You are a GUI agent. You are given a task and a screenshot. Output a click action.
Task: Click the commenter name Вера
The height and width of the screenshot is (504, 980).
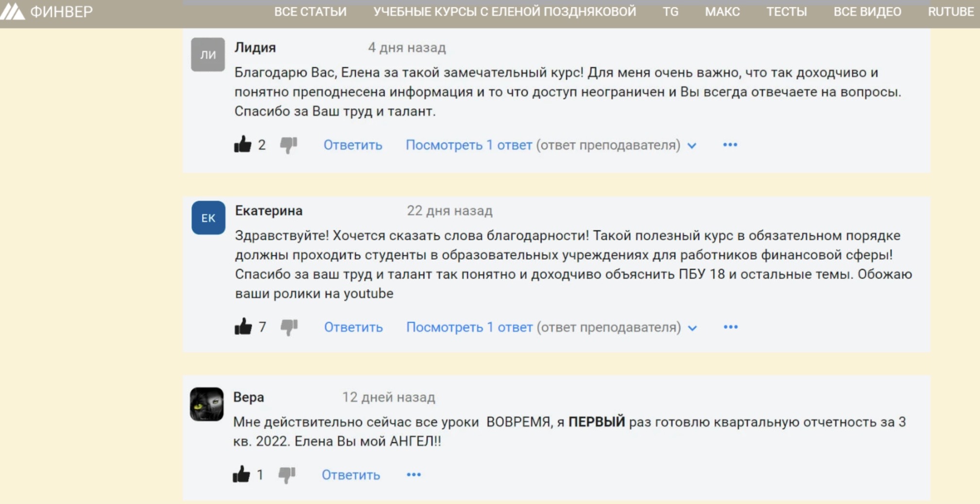(x=248, y=397)
